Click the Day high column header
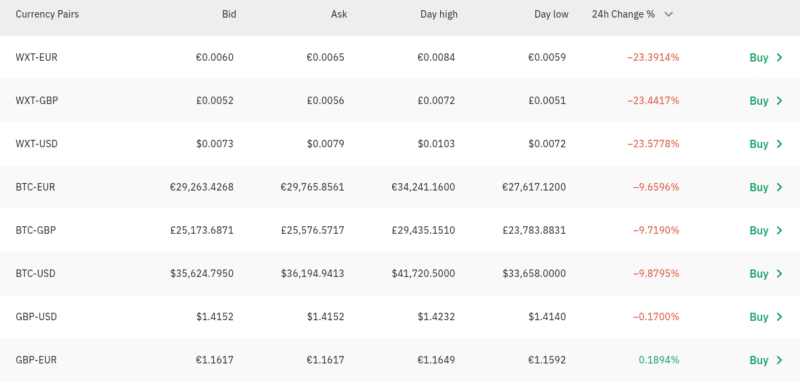The width and height of the screenshot is (800, 383). pos(439,14)
